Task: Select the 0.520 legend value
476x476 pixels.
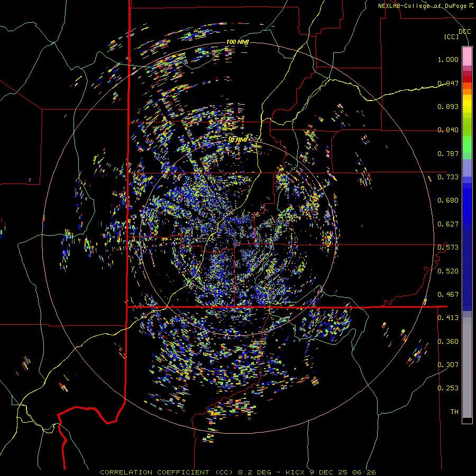Action: (x=448, y=271)
